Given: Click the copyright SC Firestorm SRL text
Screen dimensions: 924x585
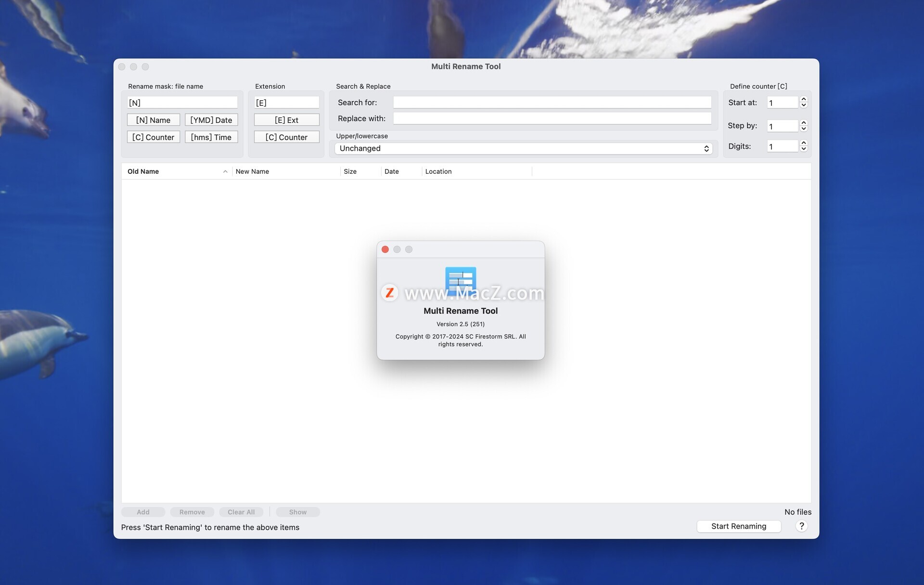Looking at the screenshot, I should tap(461, 340).
